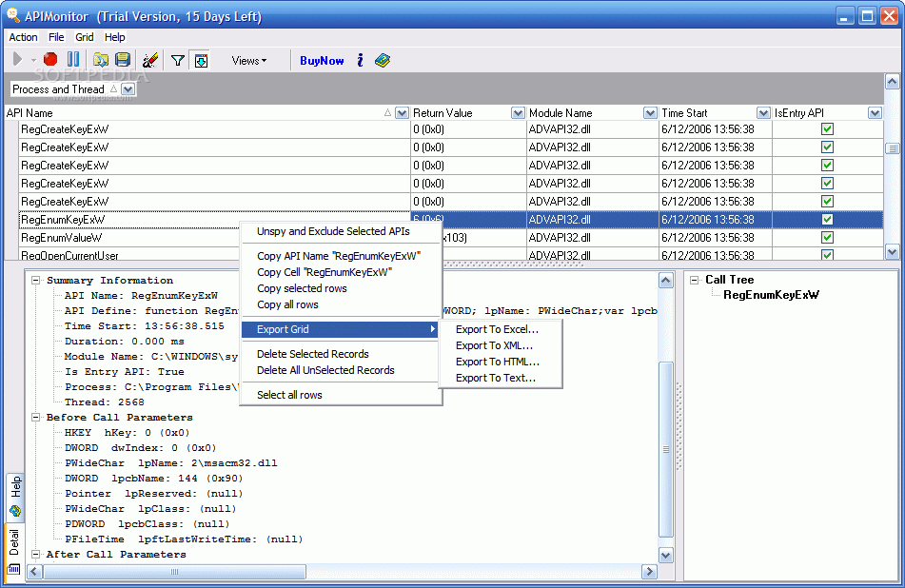Choose Delete All UnSelected Records
The width and height of the screenshot is (905, 588).
pyautogui.click(x=341, y=370)
